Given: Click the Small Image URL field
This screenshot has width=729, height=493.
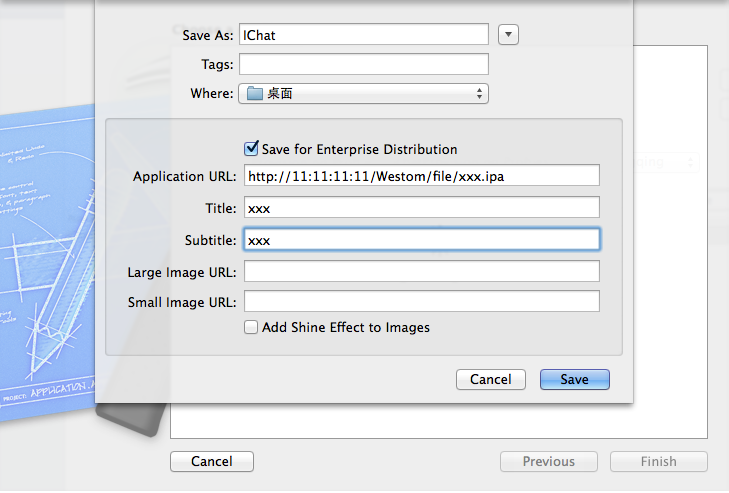Looking at the screenshot, I should click(421, 302).
